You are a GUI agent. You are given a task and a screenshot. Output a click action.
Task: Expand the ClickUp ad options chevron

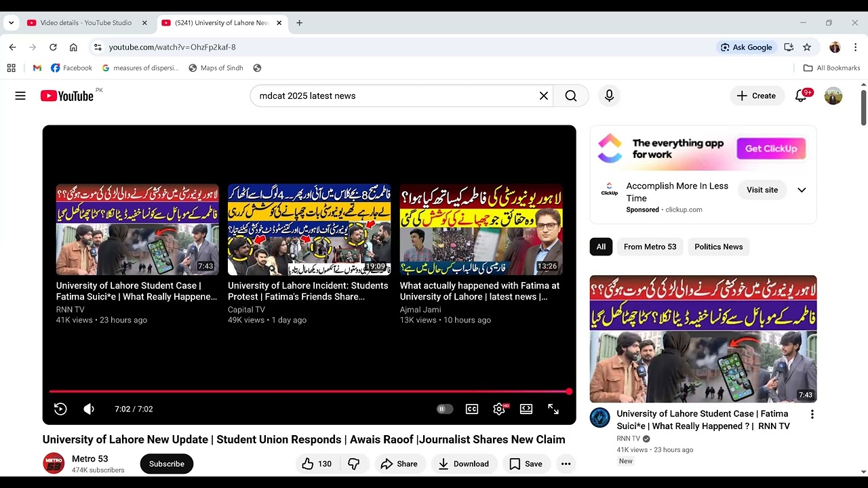[x=802, y=190]
